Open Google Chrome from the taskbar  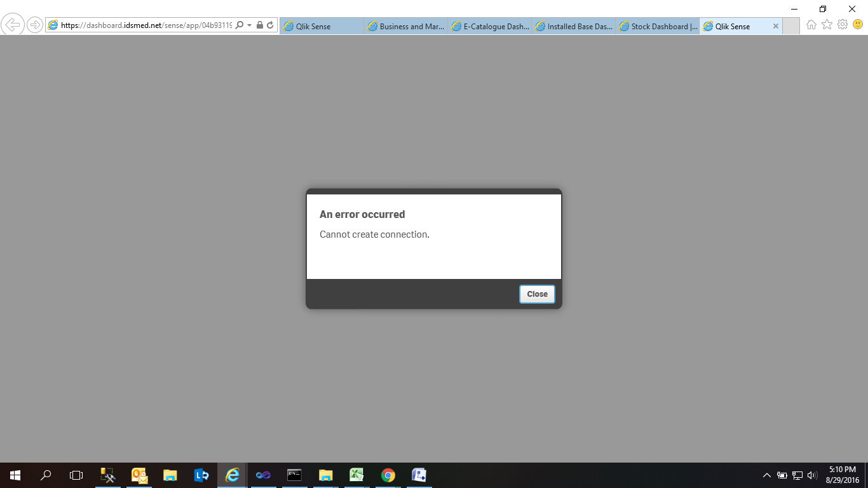[x=388, y=475]
